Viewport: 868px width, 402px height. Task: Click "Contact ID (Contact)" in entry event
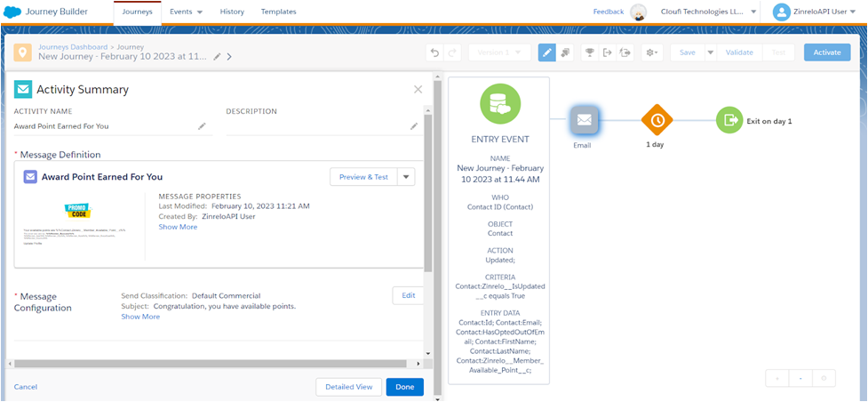point(500,207)
